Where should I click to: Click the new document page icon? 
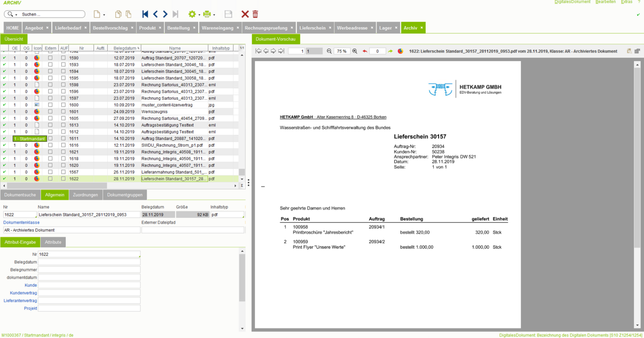click(x=97, y=14)
